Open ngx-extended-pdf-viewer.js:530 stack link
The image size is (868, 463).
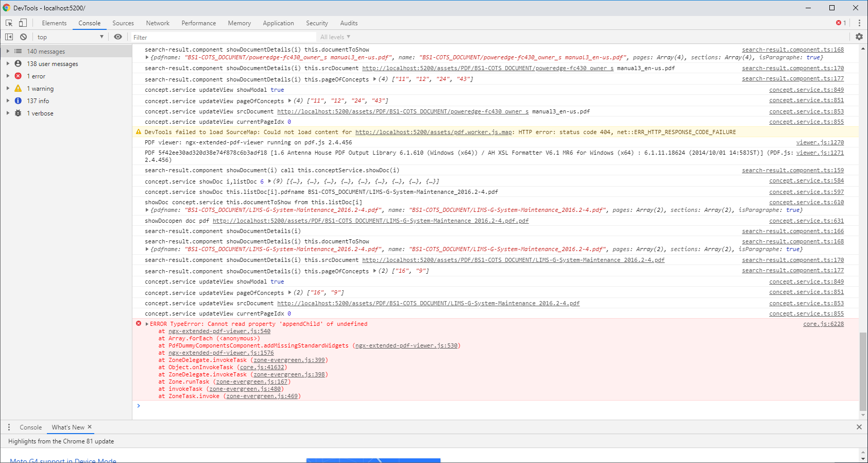coord(406,346)
